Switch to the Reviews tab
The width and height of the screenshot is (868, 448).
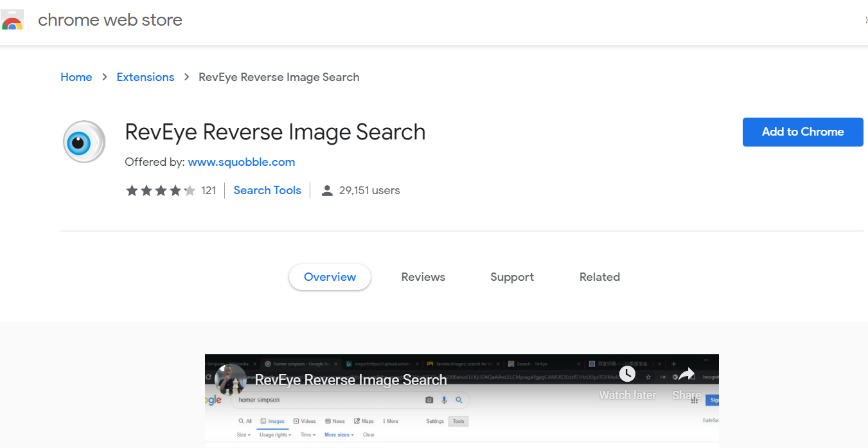(423, 277)
